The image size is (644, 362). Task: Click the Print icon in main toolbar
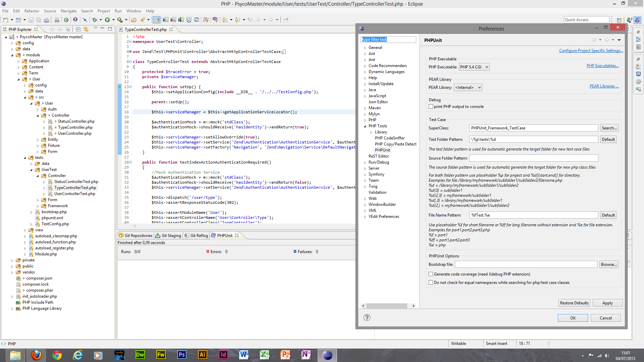coord(46,20)
